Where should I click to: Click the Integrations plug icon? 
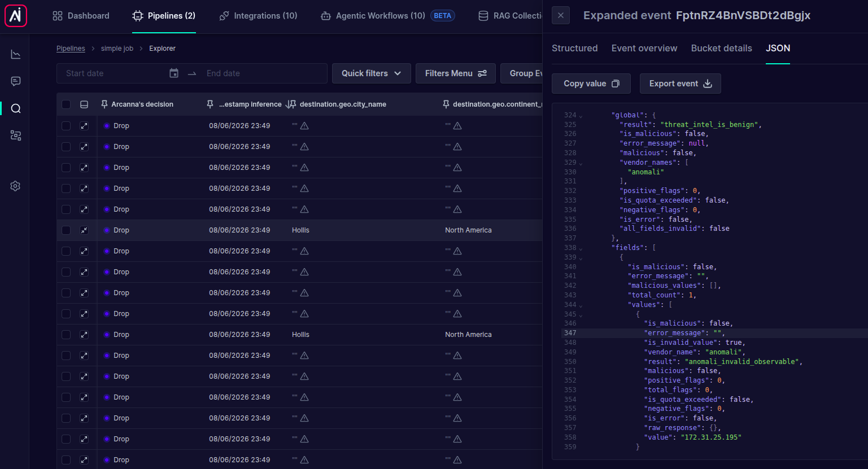pos(224,16)
